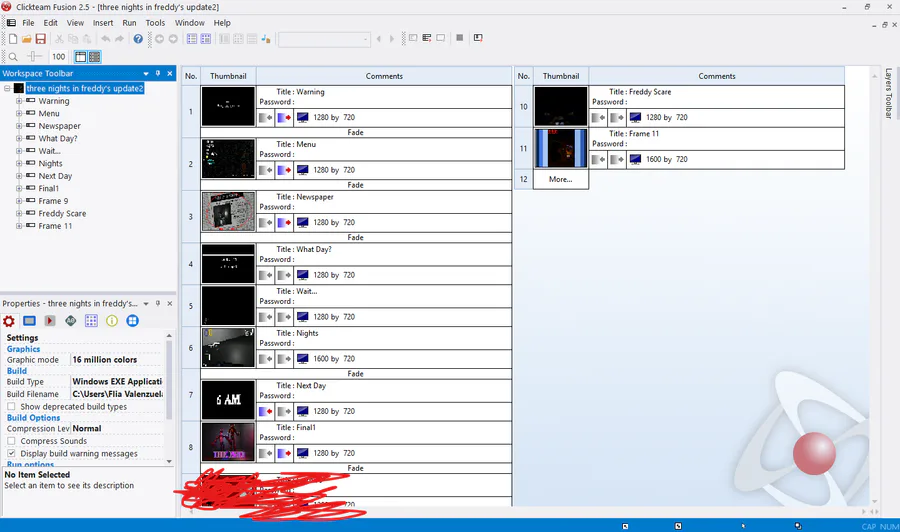Expand the Freddy Scare tree node
The height and width of the screenshot is (532, 900).
pyautogui.click(x=19, y=213)
